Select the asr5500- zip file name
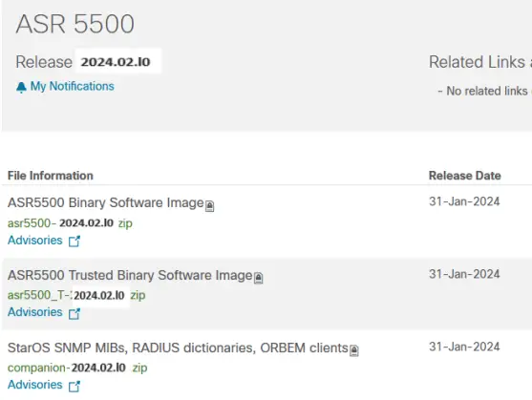This screenshot has height=400, width=532. tap(70, 223)
